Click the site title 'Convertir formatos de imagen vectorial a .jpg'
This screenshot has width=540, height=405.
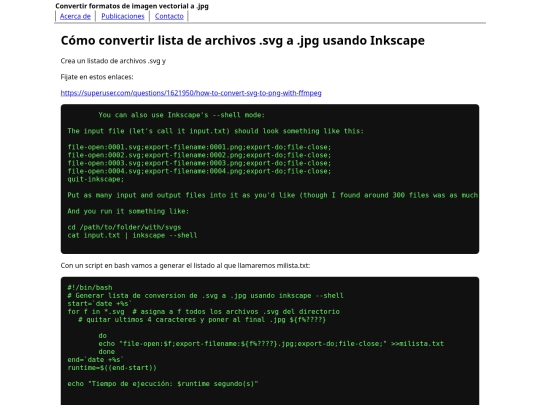tap(132, 6)
